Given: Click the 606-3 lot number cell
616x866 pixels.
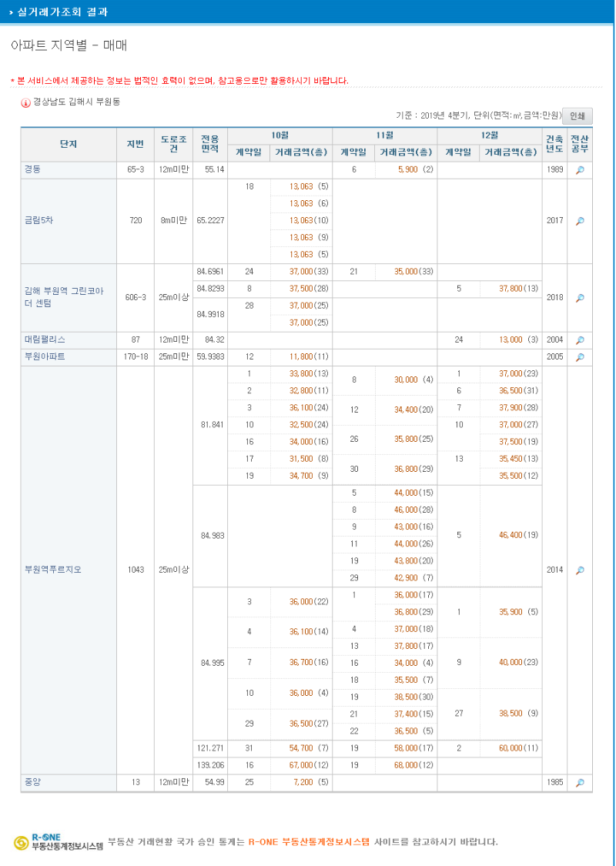Looking at the screenshot, I should click(x=136, y=296).
